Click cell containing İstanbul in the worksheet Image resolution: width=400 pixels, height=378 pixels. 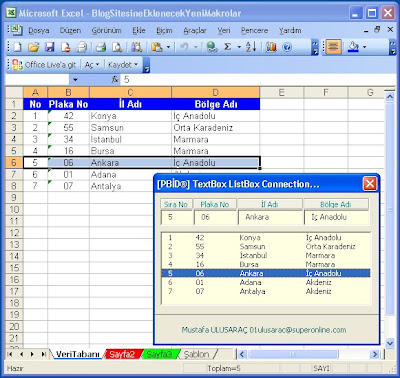click(130, 139)
